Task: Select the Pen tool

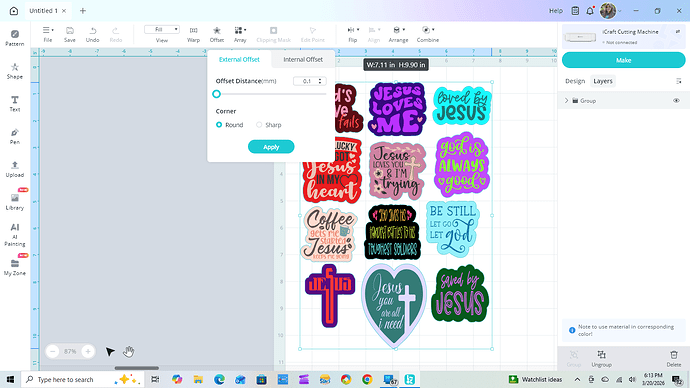Action: (15, 136)
